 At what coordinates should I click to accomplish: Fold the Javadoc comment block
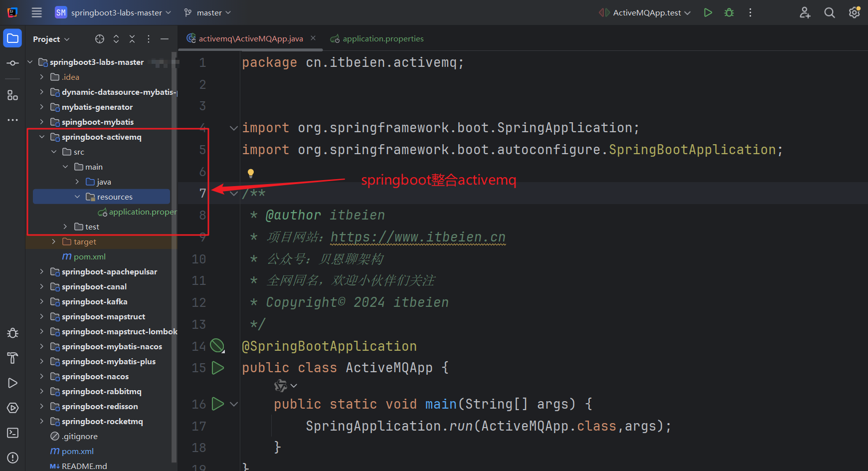coord(233,194)
